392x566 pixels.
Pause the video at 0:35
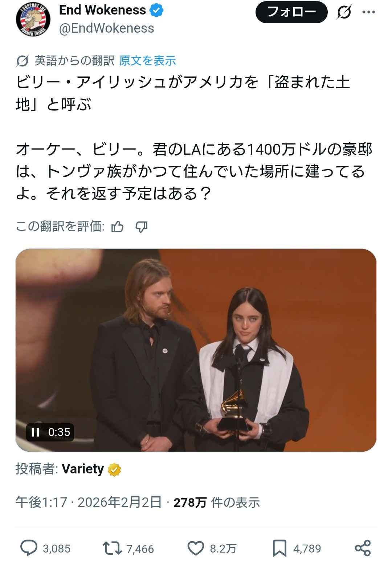click(x=35, y=432)
